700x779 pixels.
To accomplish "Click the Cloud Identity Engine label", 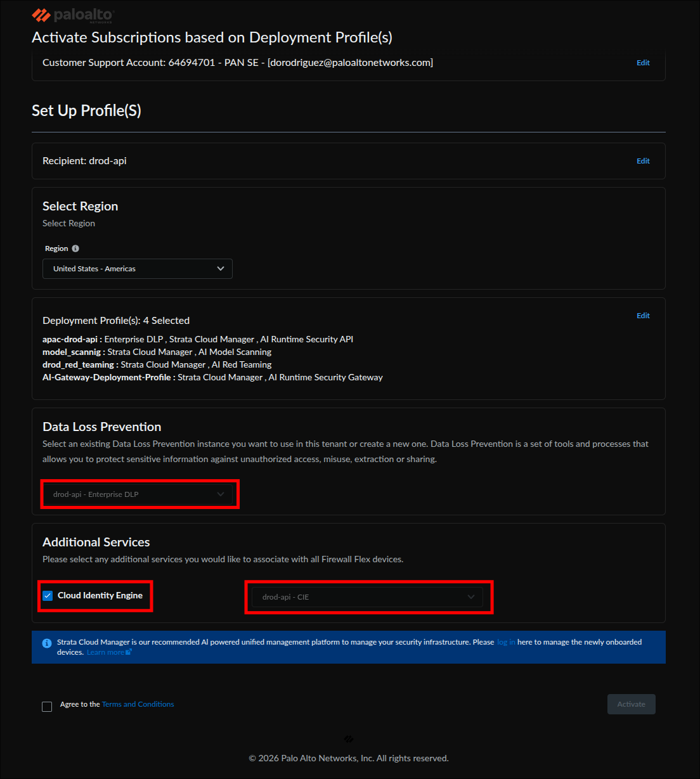I will coord(100,595).
